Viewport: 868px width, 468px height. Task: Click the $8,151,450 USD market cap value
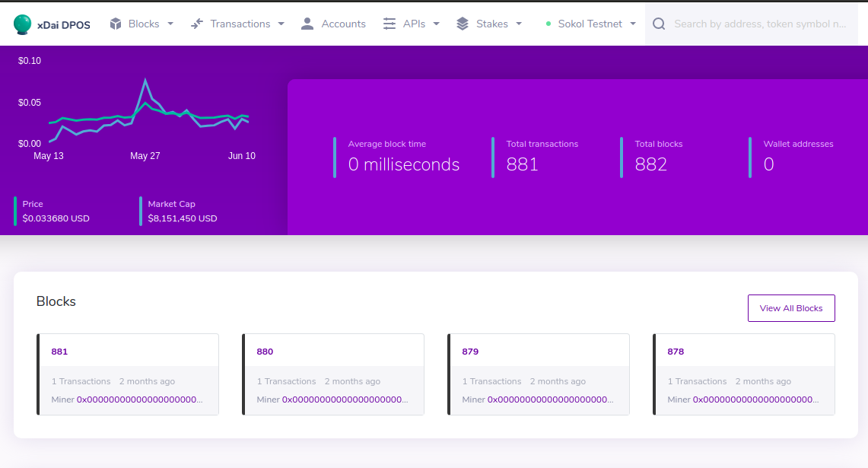[182, 218]
